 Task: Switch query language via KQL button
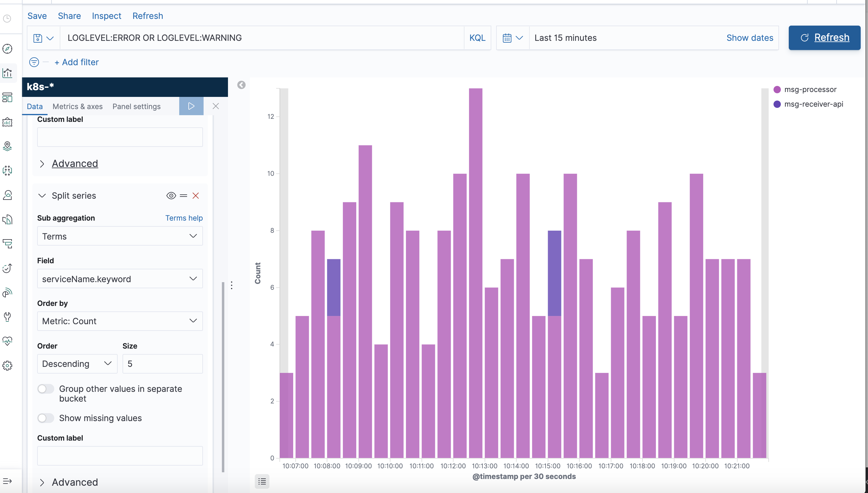point(478,38)
